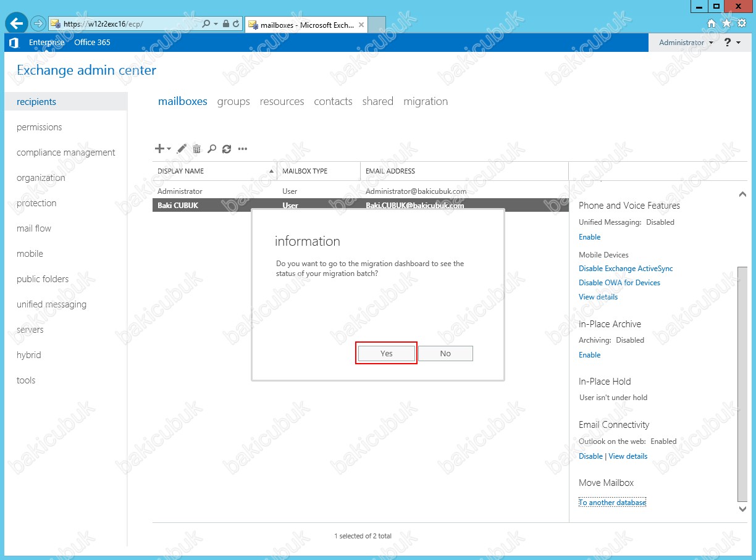Open hybrid in the left navigation
The height and width of the screenshot is (560, 756).
tap(29, 355)
